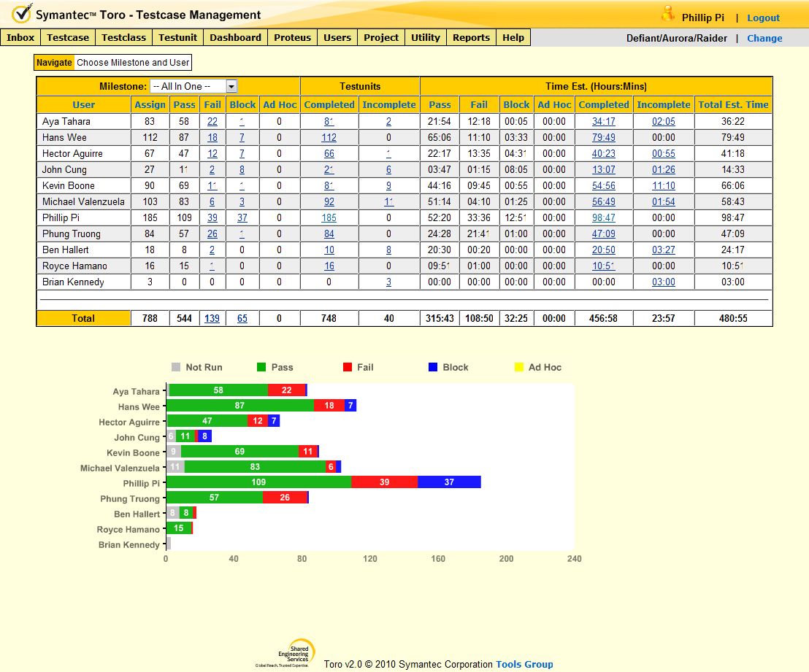Screen dimensions: 809x672
Task: Click Hector Aguirre's blue 7 chart bar
Action: click(274, 421)
